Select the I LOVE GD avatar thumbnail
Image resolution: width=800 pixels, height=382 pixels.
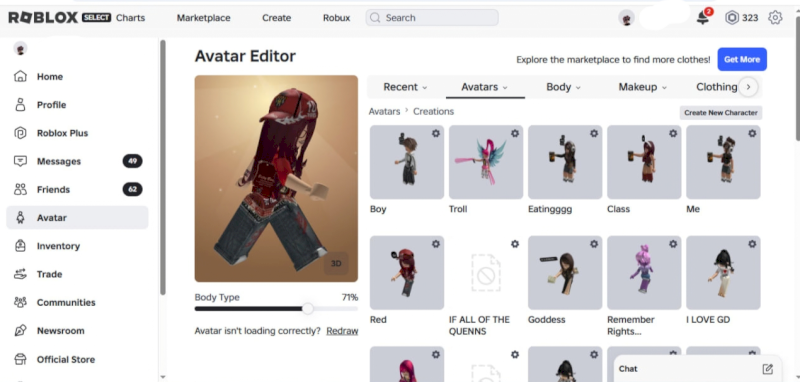[723, 273]
